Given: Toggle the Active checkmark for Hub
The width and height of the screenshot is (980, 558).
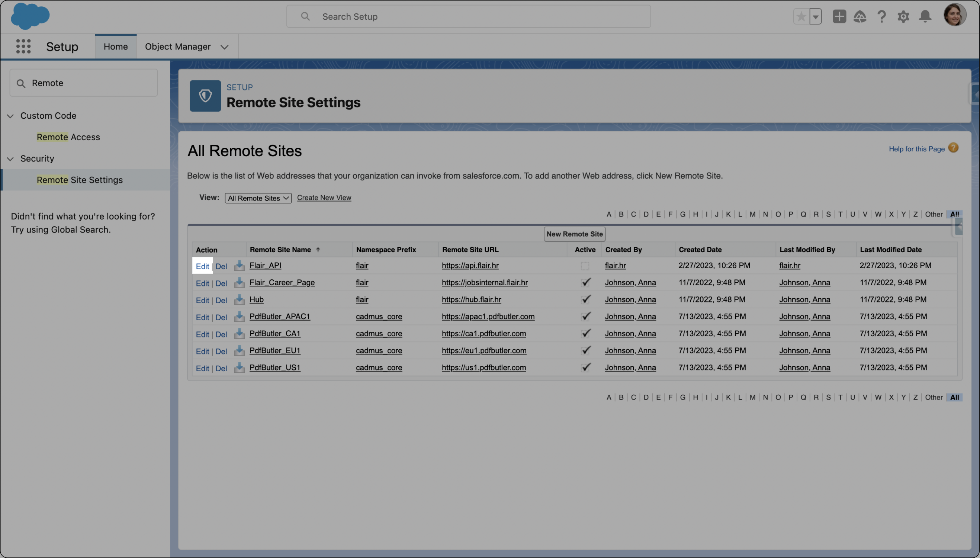Looking at the screenshot, I should [x=585, y=299].
